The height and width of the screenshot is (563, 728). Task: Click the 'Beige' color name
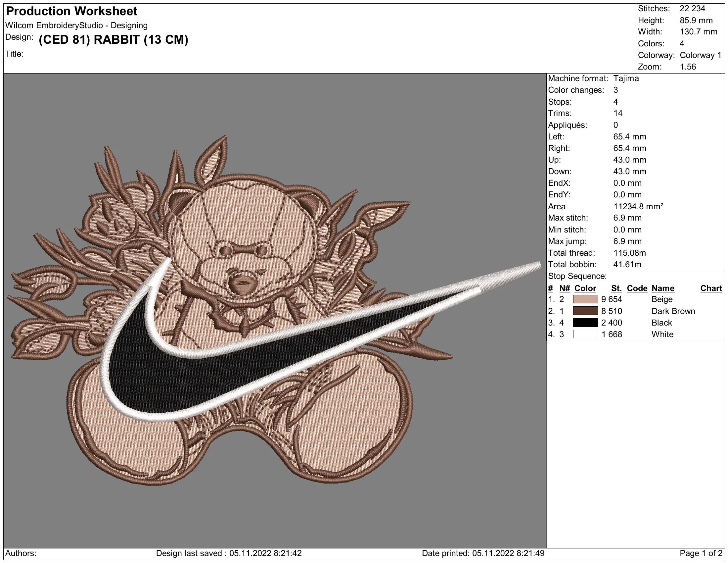(x=662, y=299)
